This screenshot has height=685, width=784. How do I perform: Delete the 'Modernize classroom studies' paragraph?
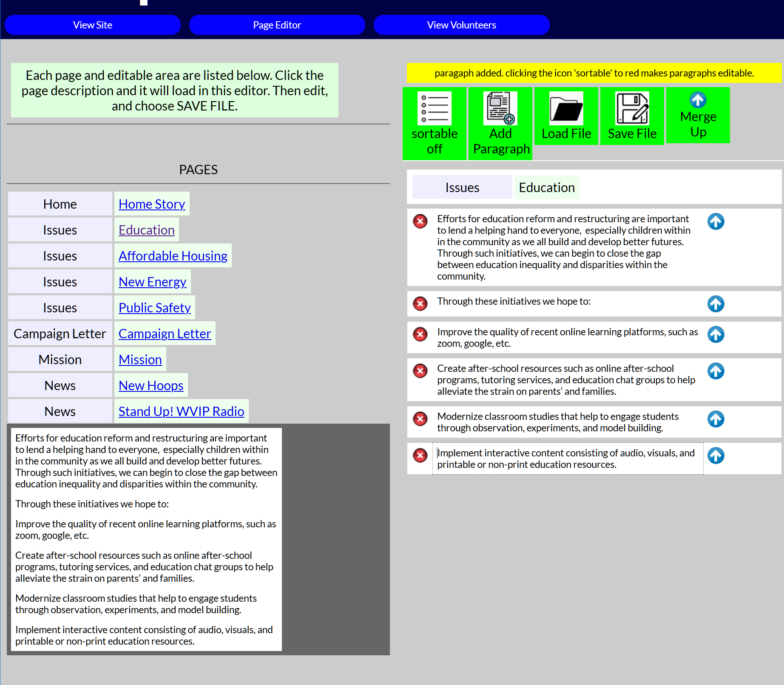pos(420,419)
